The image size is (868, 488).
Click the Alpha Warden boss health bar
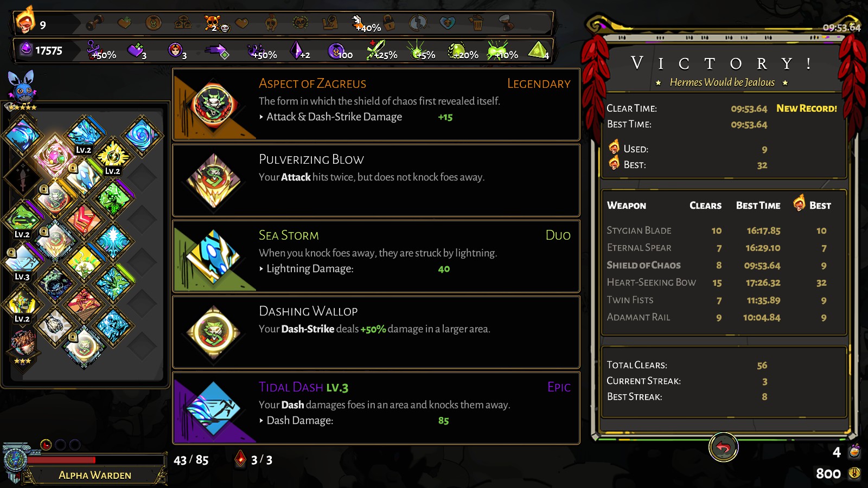pos(96,460)
